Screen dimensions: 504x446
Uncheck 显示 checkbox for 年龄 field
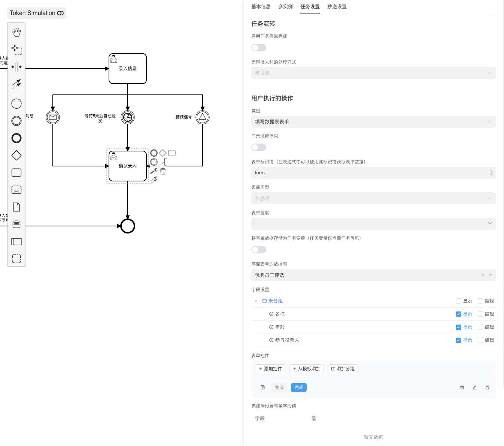click(458, 327)
